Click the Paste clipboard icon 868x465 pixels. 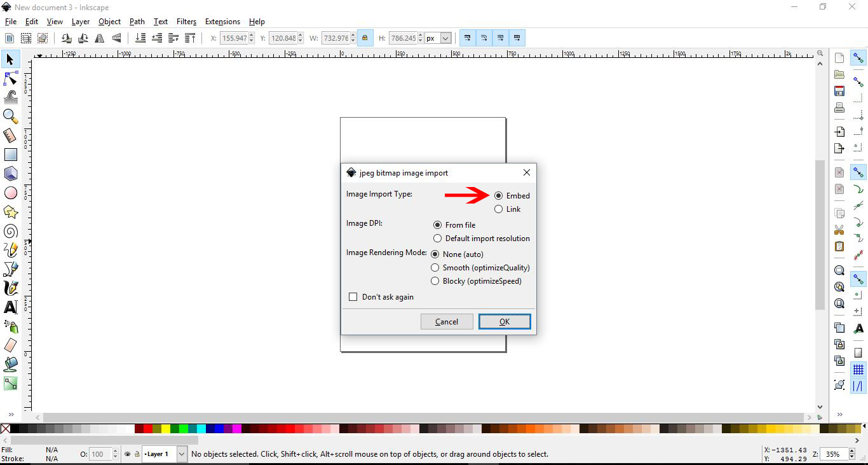(x=839, y=246)
